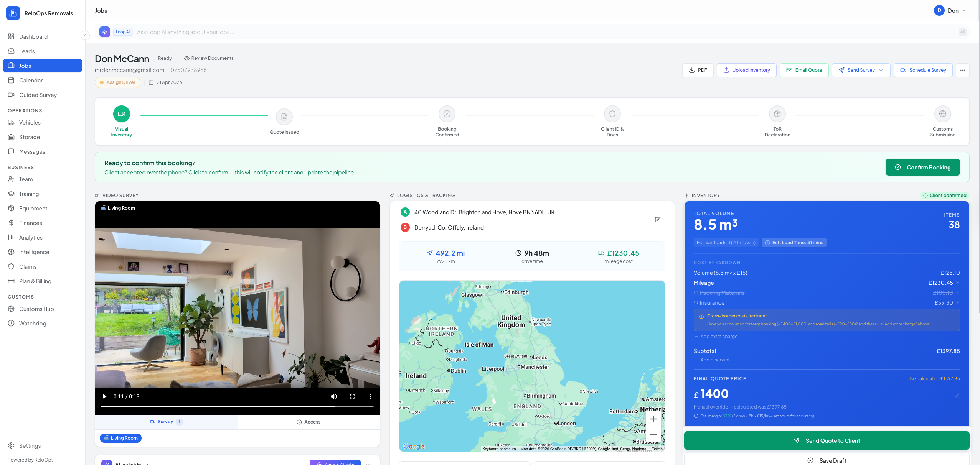Image resolution: width=980 pixels, height=465 pixels.
Task: Switch to the Access tab
Action: (x=309, y=422)
